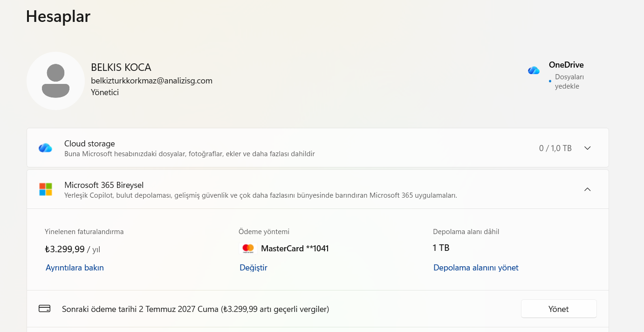Click the Yönet button
644x332 pixels.
[559, 309]
